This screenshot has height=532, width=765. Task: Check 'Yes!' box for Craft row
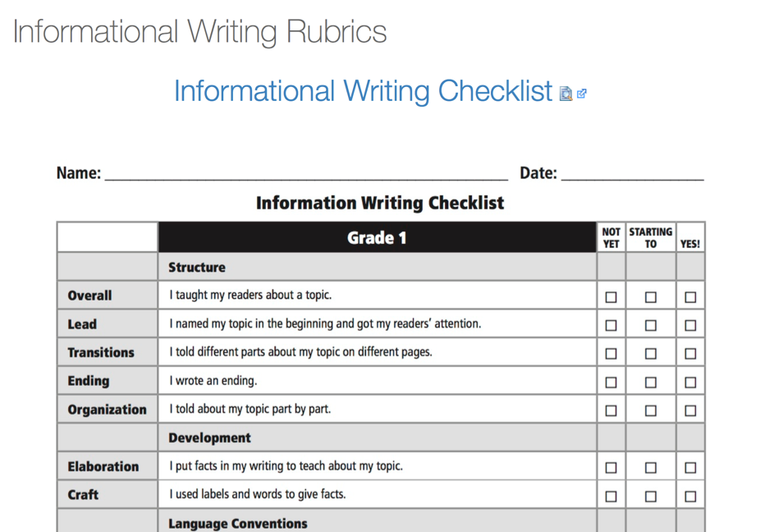pyautogui.click(x=690, y=496)
